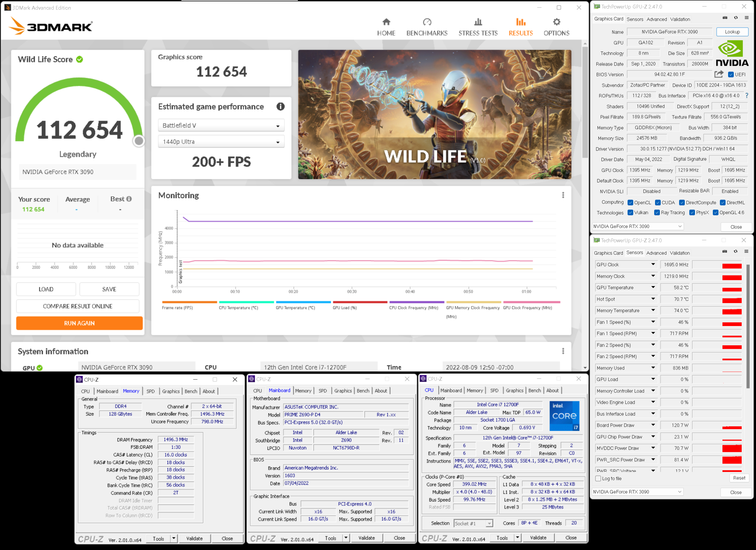756x550 pixels.
Task: Click Lookup button in GPU-Z
Action: [x=732, y=32]
